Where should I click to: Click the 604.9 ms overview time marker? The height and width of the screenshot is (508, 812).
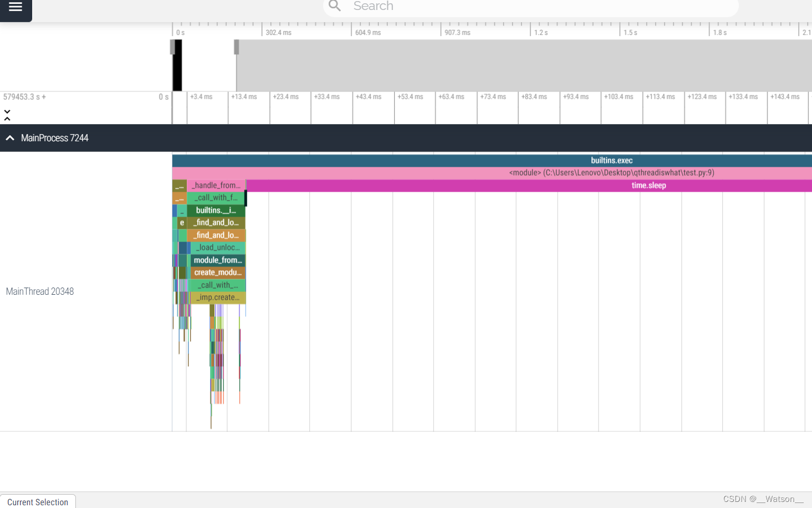coord(368,33)
